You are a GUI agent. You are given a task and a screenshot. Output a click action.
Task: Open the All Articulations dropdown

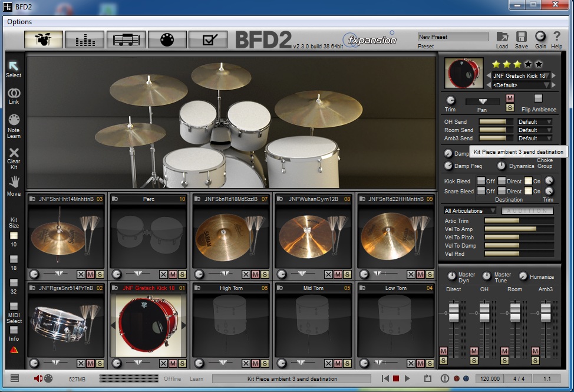tap(470, 211)
